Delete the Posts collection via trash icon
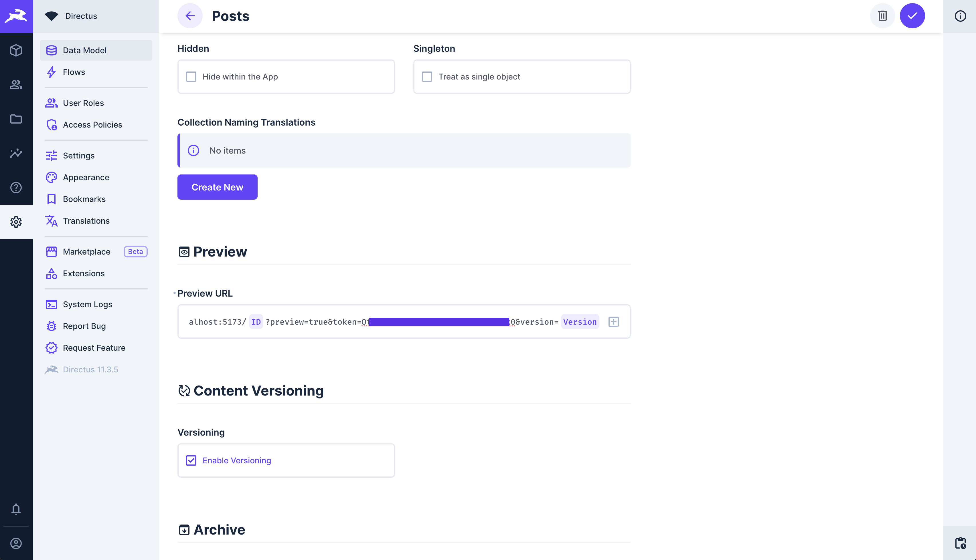This screenshot has height=560, width=976. pyautogui.click(x=882, y=16)
